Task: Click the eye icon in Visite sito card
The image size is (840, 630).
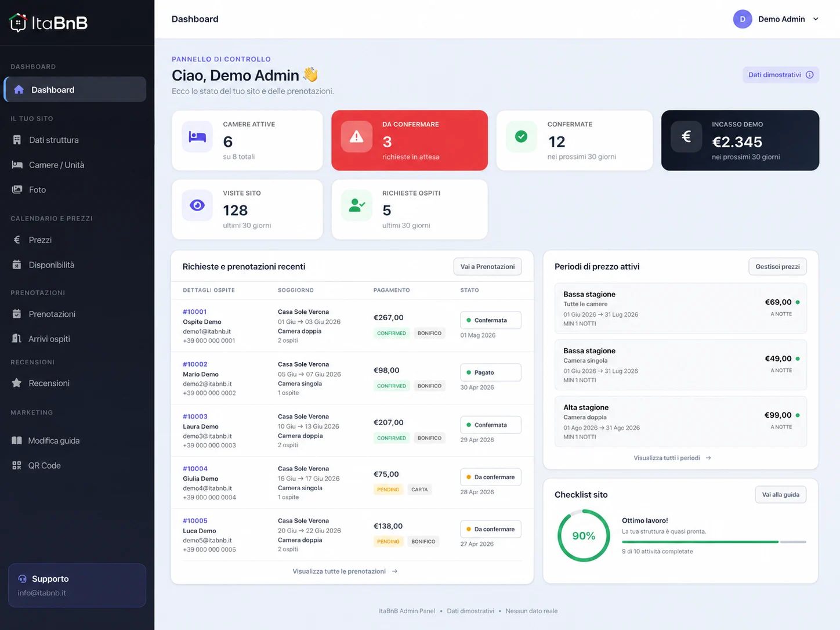Action: (x=197, y=205)
